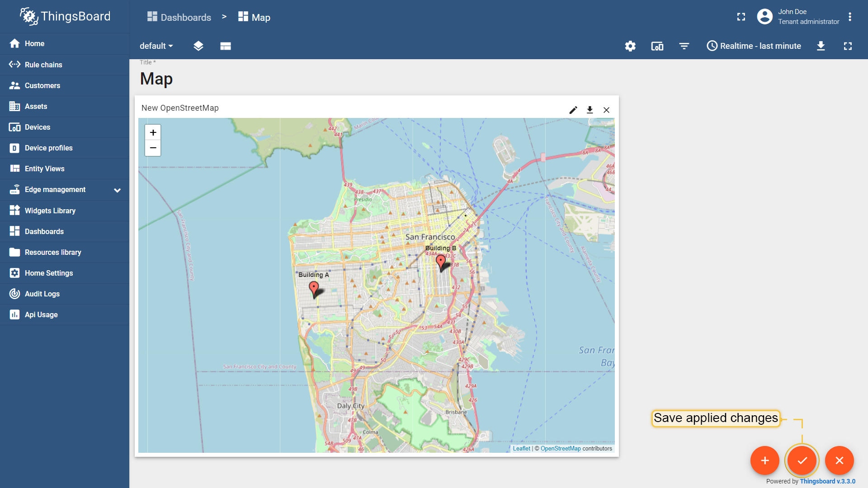
Task: Navigate to the Devices page
Action: coord(64,127)
